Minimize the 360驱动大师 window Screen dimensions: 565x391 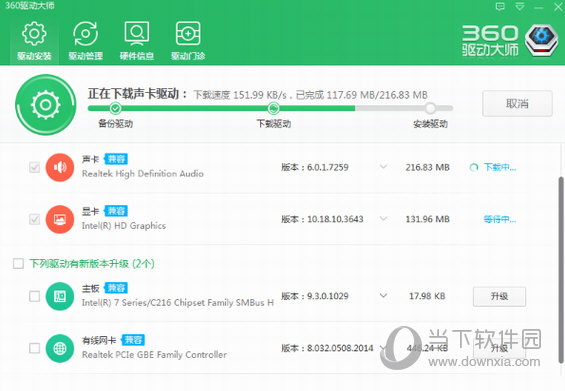click(x=539, y=7)
